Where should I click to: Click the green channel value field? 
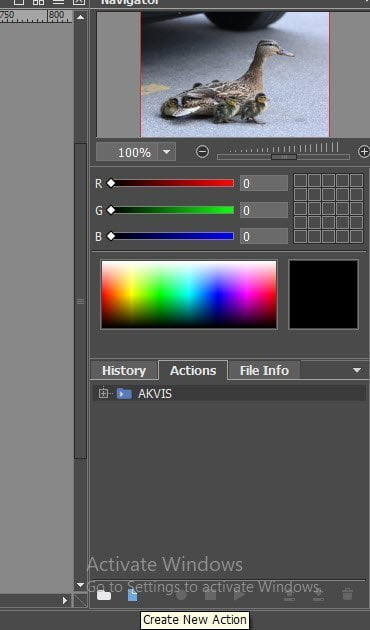pos(264,210)
